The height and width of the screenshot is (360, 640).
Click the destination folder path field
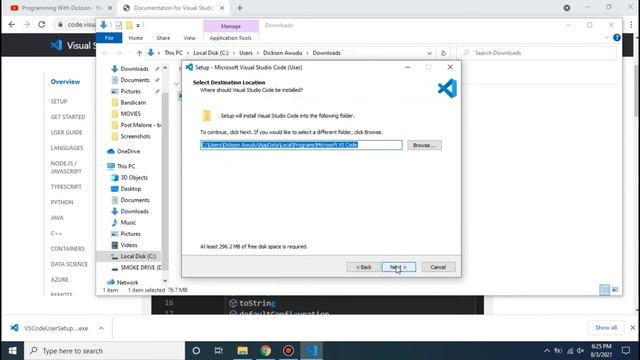click(301, 145)
